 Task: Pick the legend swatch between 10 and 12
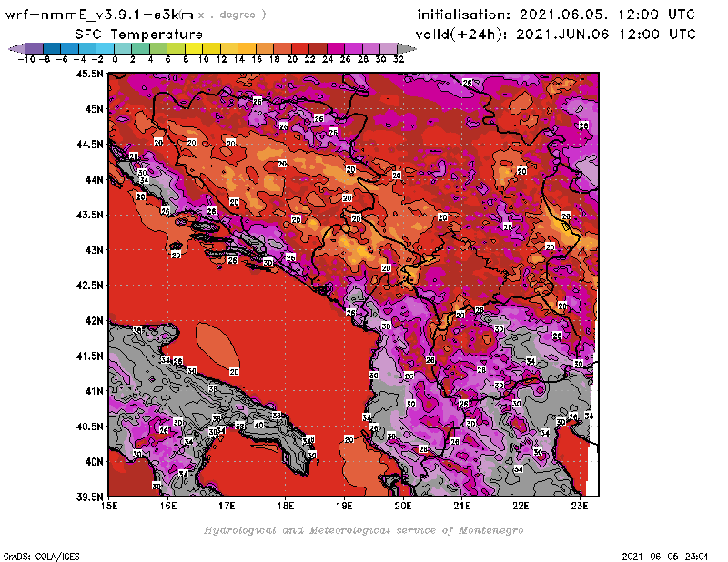click(211, 49)
